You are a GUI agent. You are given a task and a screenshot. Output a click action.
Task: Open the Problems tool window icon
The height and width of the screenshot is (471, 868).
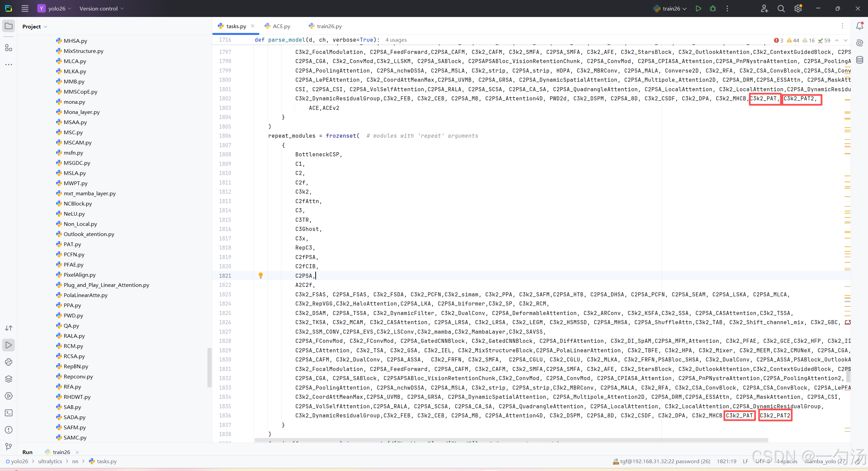pyautogui.click(x=9, y=430)
